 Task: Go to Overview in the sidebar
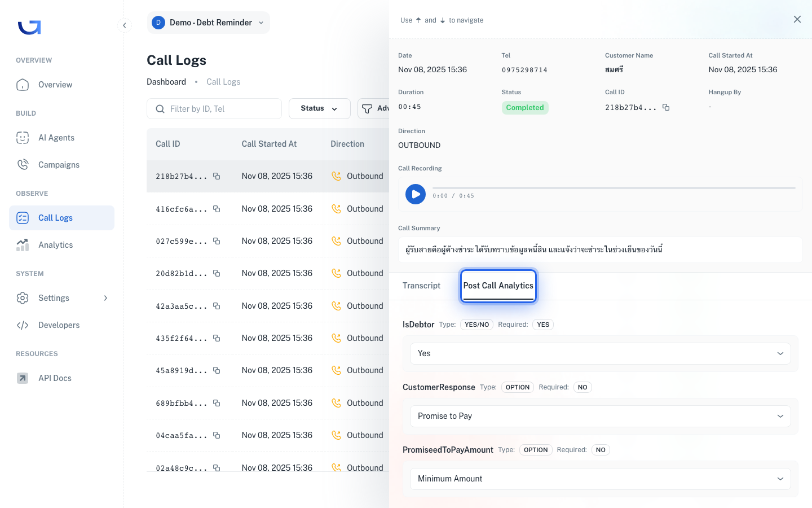pyautogui.click(x=62, y=85)
